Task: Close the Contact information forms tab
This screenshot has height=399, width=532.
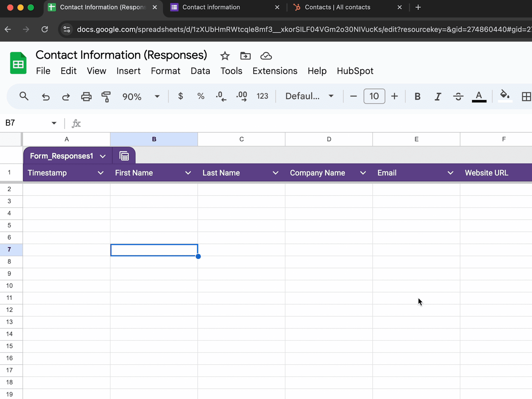Action: tap(277, 7)
